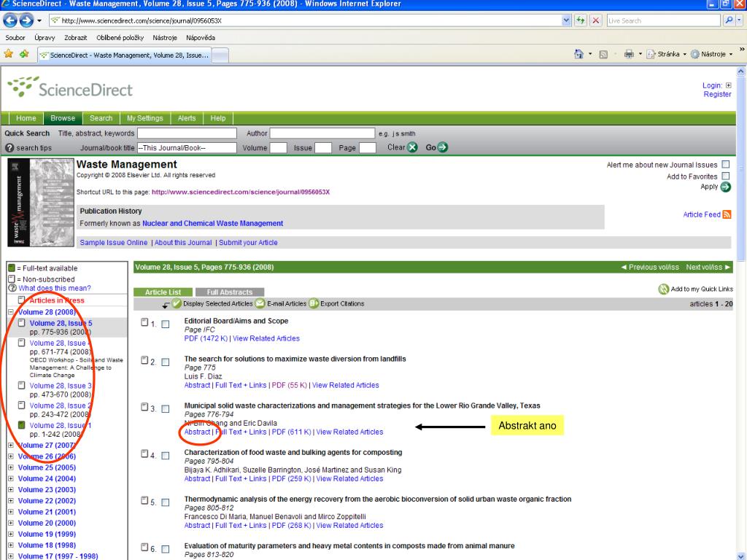
Task: Check Alert me about new Journal Issues
Action: click(726, 164)
